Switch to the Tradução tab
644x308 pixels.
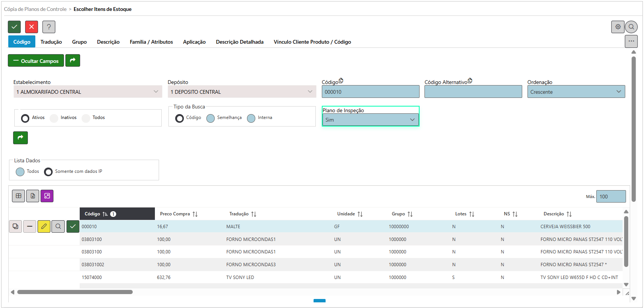click(x=51, y=42)
